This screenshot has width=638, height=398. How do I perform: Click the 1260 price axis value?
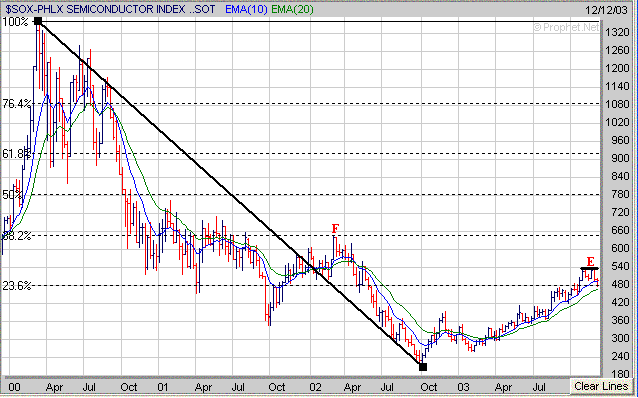click(x=617, y=50)
